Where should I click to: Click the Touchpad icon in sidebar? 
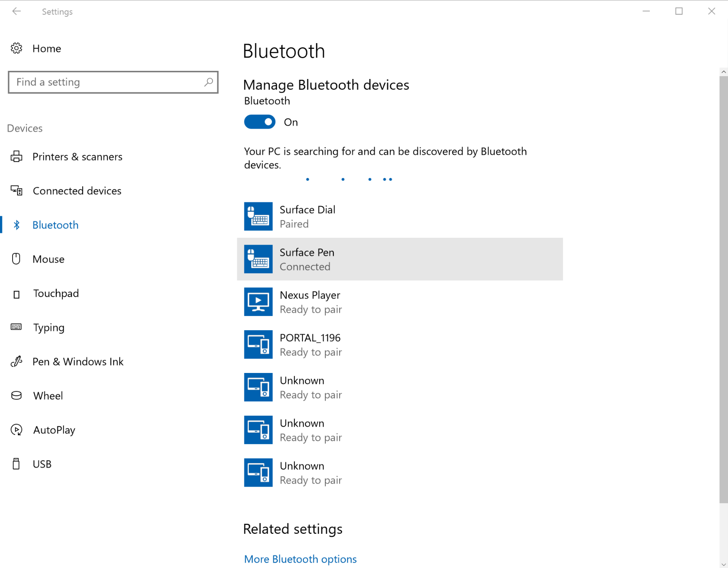pos(16,294)
